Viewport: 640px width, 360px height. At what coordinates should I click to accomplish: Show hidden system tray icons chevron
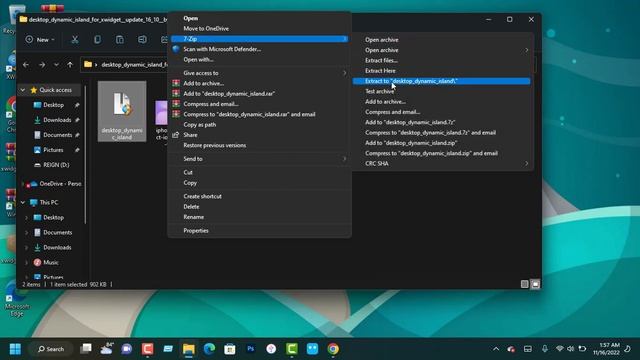click(496, 349)
